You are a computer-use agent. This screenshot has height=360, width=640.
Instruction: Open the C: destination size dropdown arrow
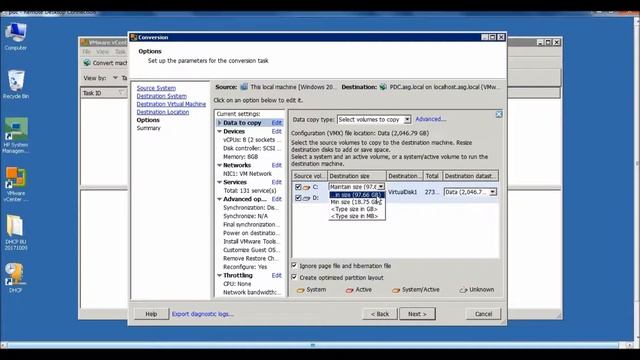[x=381, y=187]
